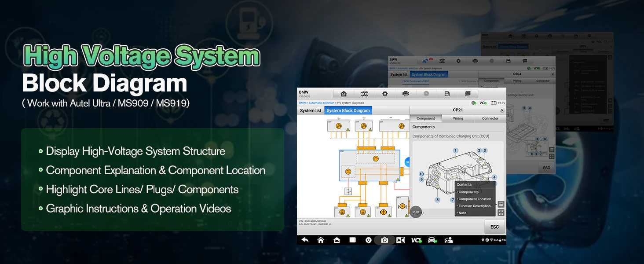The image size is (644, 264).
Task: Click the ESC button on front screen
Action: click(494, 227)
